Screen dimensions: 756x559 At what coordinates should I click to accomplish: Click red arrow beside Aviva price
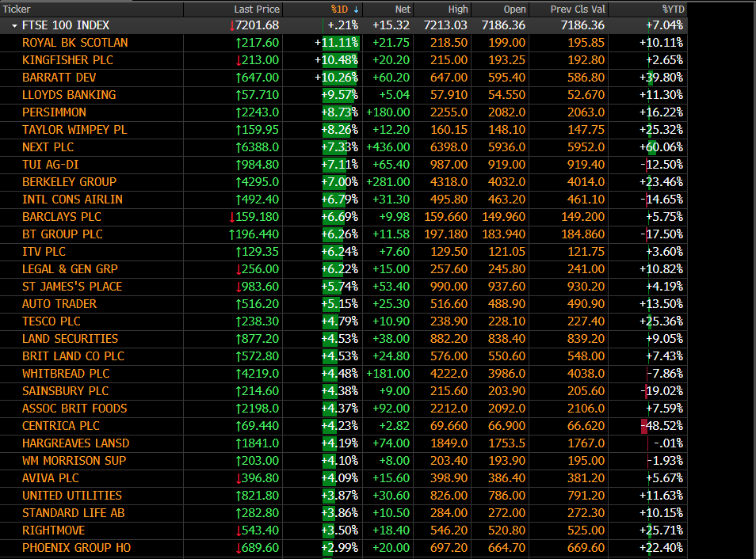coord(239,478)
